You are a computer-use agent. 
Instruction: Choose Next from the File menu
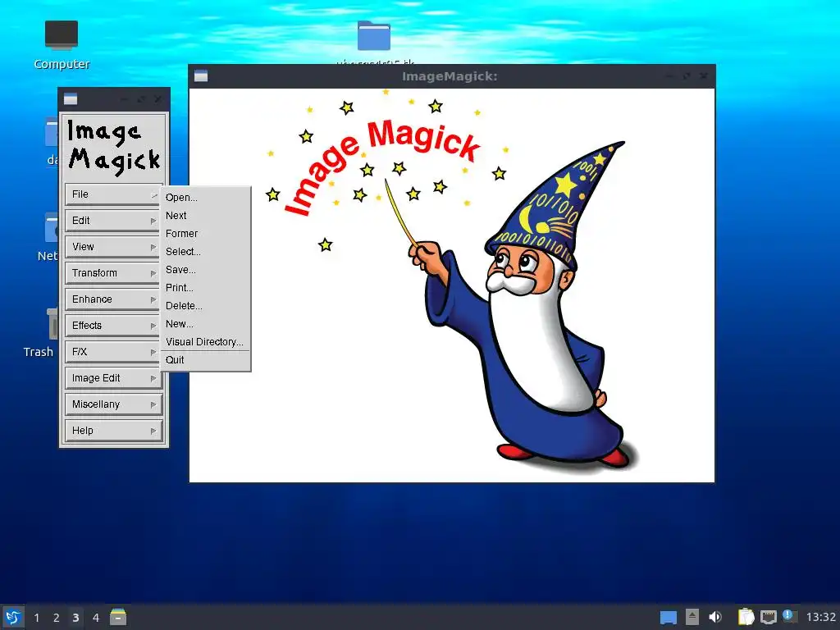pos(206,216)
